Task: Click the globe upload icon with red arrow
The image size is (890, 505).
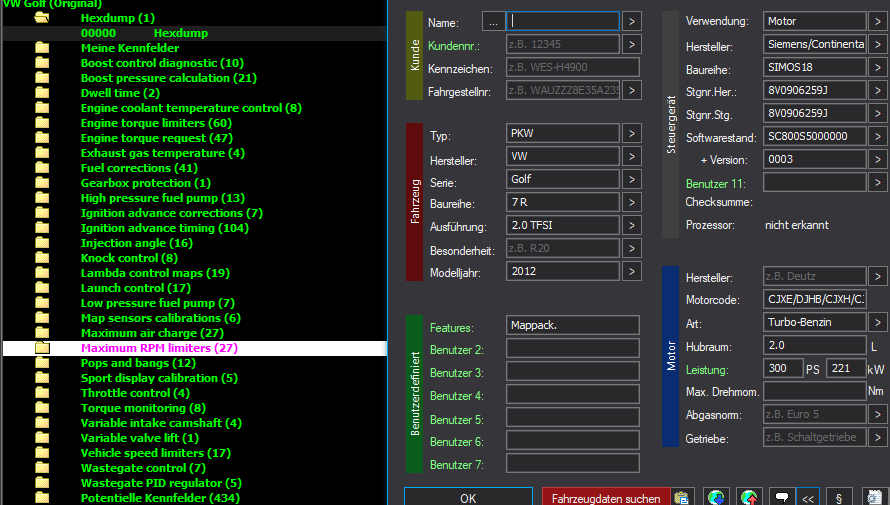Action: [x=749, y=498]
